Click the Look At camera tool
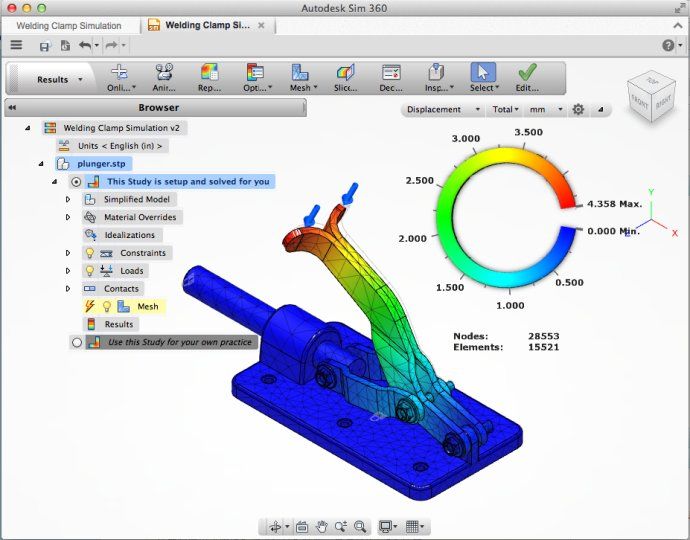690x540 pixels. pyautogui.click(x=302, y=526)
